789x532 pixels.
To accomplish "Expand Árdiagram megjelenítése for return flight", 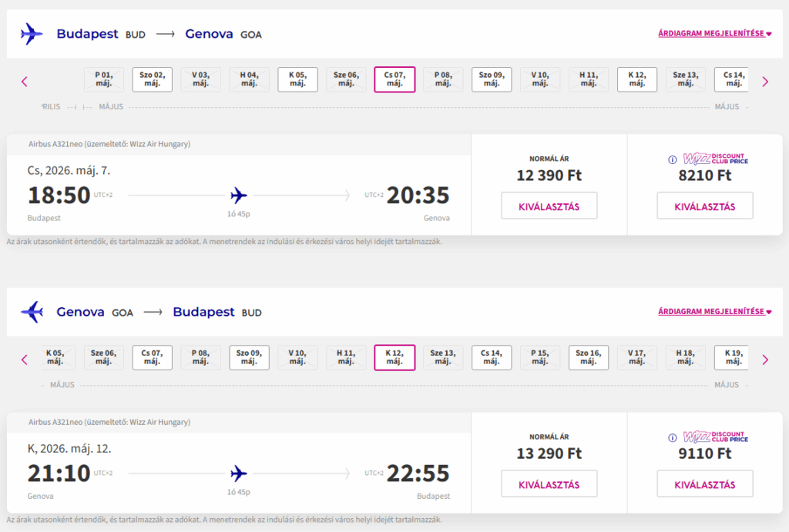I will coord(714,312).
